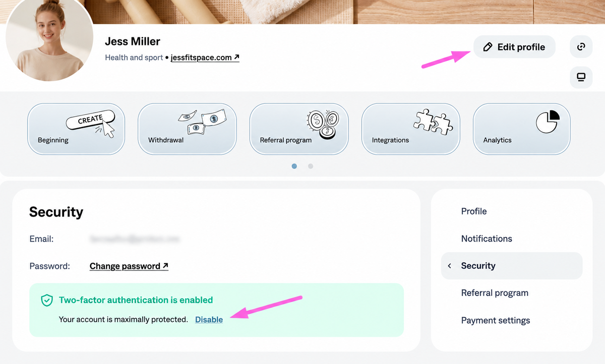Open the Beginning card with Create icon

tap(76, 129)
